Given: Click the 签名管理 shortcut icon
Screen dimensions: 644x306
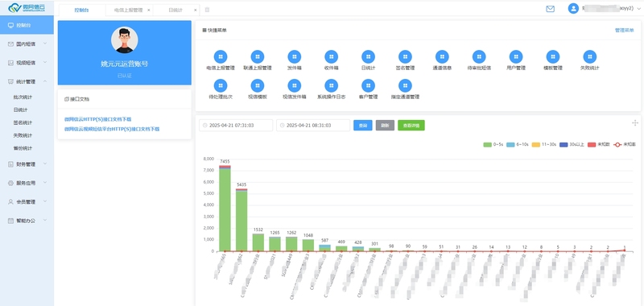Looking at the screenshot, I should (x=405, y=56).
